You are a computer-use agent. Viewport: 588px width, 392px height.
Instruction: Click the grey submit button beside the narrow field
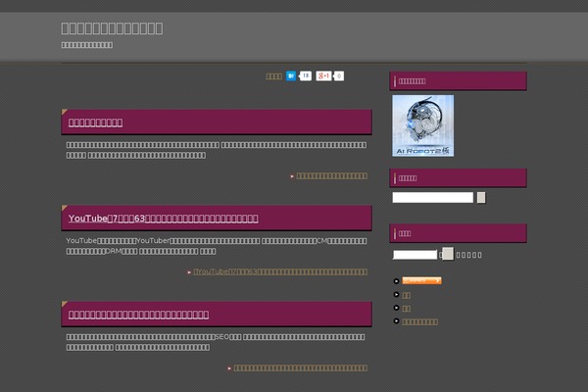pyautogui.click(x=448, y=254)
